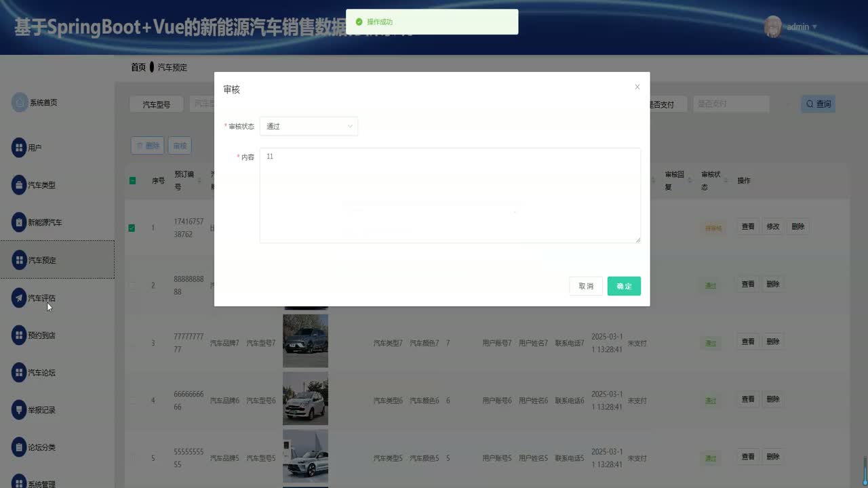Image resolution: width=868 pixels, height=488 pixels.
Task: Click the 审核 button above the table
Action: (180, 145)
